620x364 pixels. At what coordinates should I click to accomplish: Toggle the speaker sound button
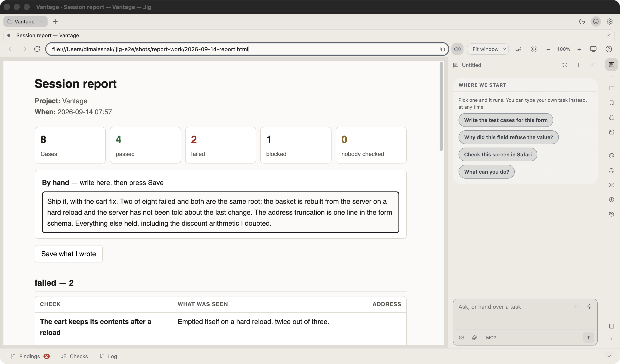(x=457, y=49)
